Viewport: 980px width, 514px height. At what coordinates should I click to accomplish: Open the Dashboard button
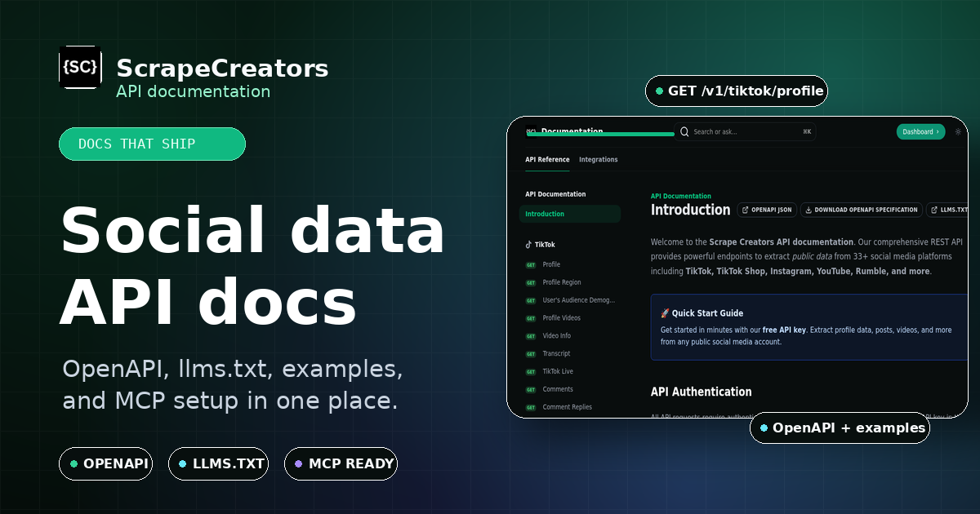[920, 131]
